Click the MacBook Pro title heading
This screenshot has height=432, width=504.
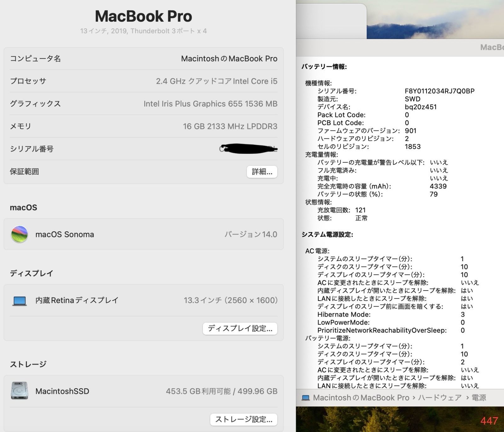click(143, 16)
